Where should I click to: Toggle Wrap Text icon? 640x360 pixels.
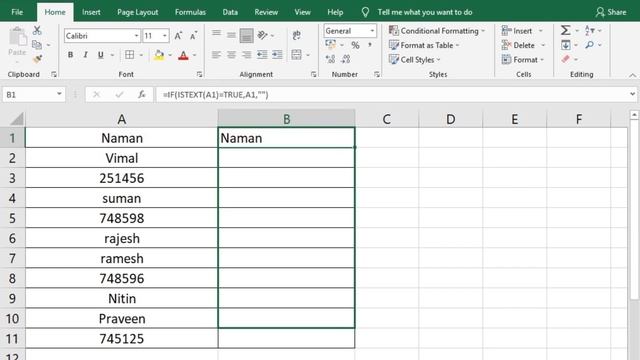(297, 36)
